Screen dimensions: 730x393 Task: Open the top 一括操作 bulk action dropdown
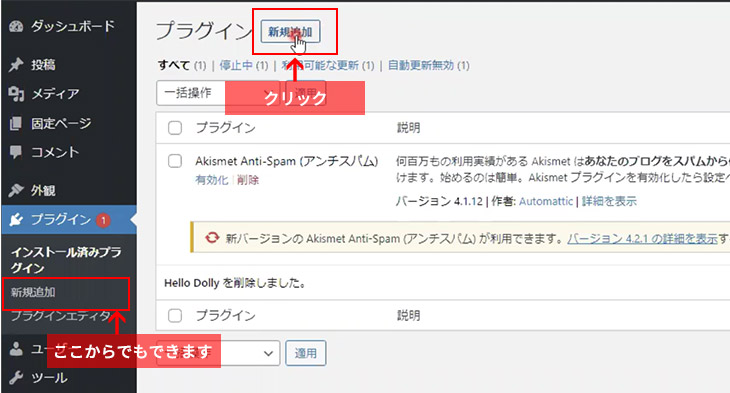click(x=218, y=93)
